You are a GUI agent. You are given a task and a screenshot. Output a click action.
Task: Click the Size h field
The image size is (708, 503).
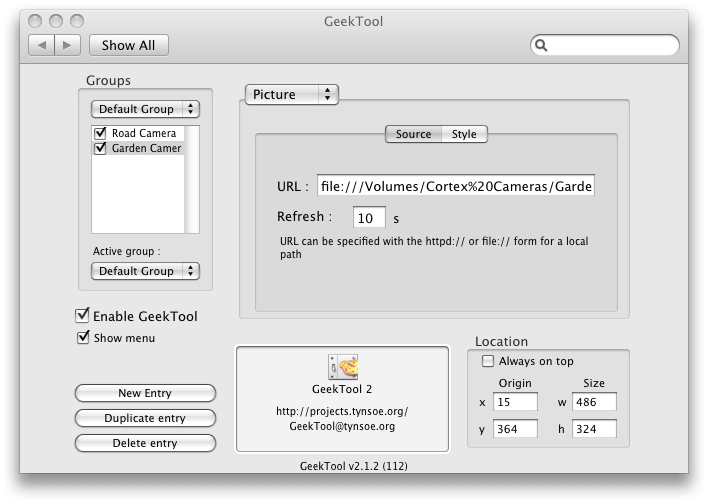tap(594, 428)
